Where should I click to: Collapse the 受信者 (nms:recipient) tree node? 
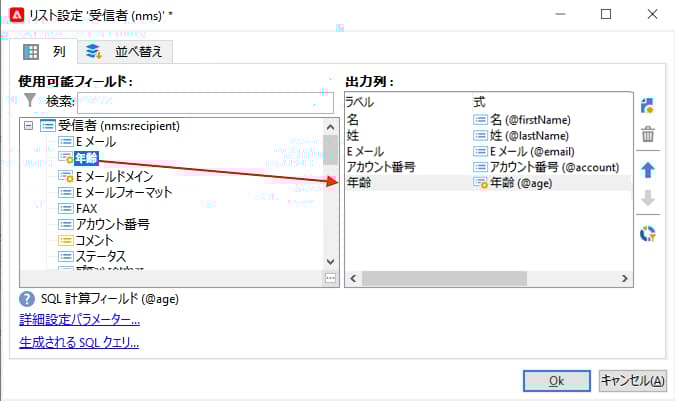pyautogui.click(x=28, y=126)
